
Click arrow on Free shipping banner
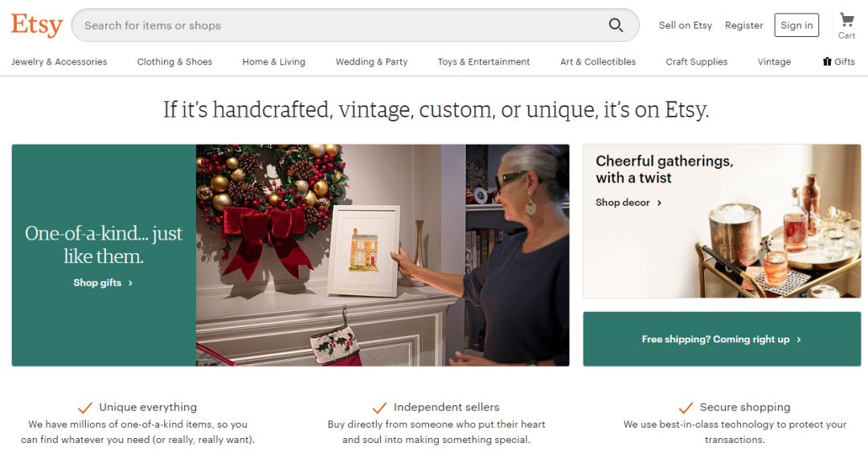[799, 339]
